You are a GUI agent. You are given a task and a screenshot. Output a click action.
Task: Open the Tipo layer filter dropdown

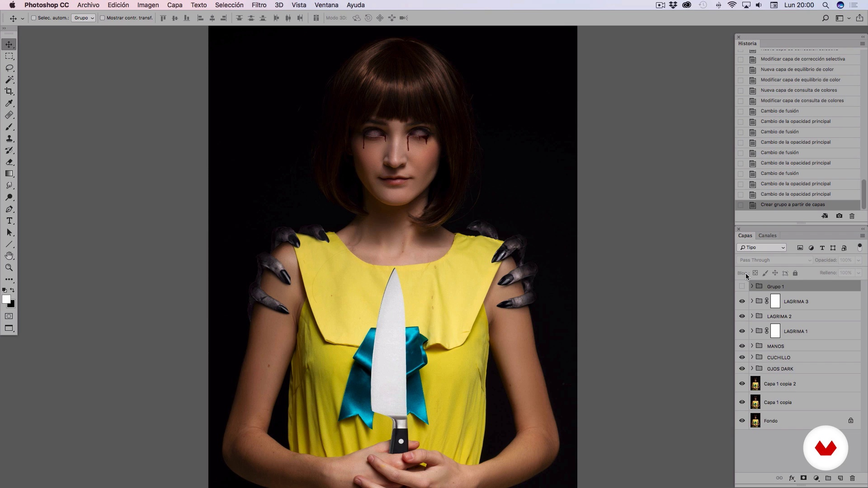tap(761, 248)
